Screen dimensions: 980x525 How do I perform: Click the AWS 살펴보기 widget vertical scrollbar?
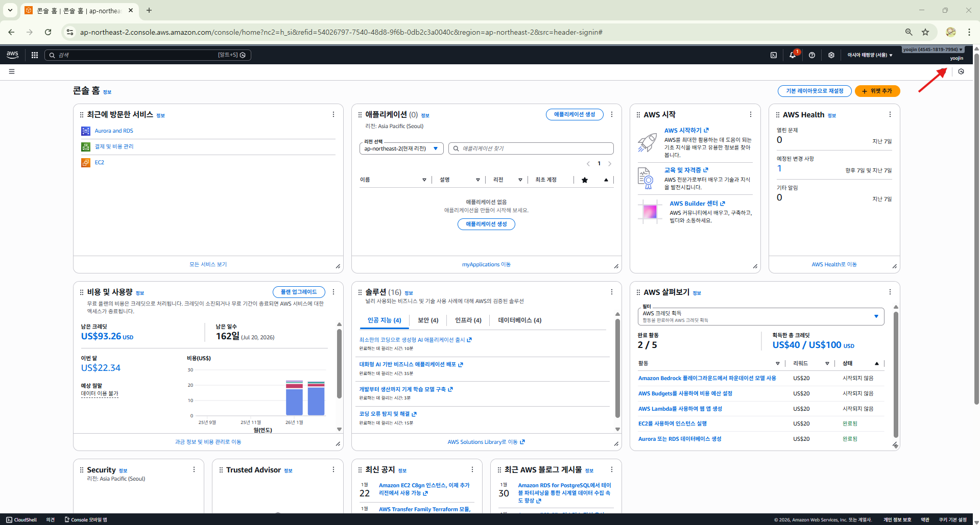896,375
